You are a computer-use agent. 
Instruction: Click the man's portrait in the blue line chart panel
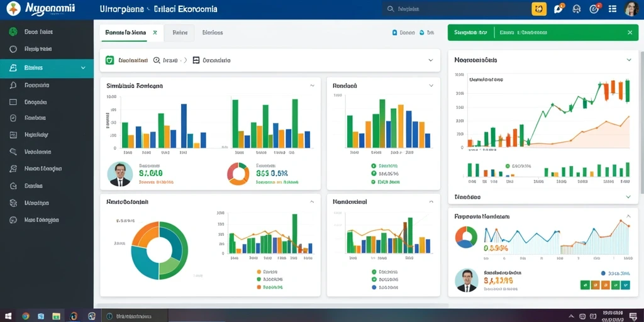point(467,280)
